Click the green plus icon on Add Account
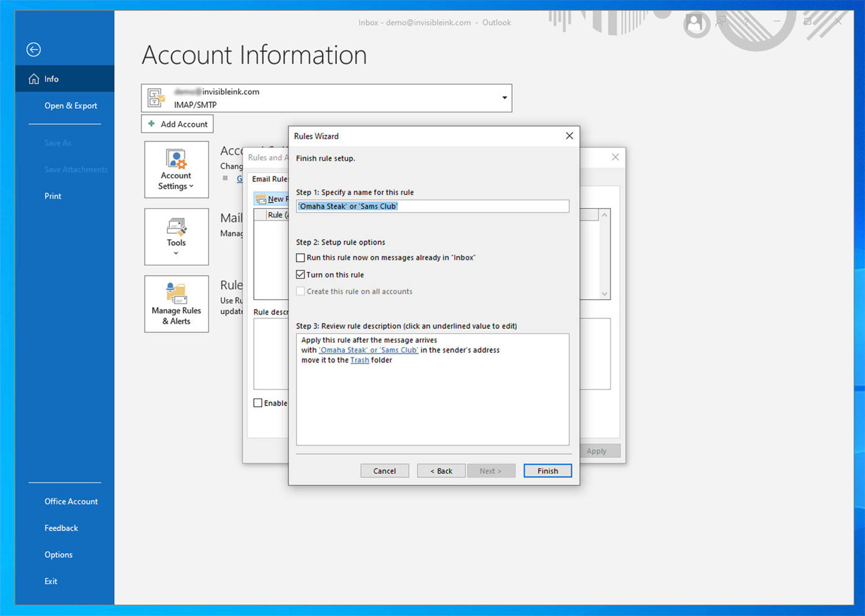This screenshot has height=616, width=865. pos(151,124)
